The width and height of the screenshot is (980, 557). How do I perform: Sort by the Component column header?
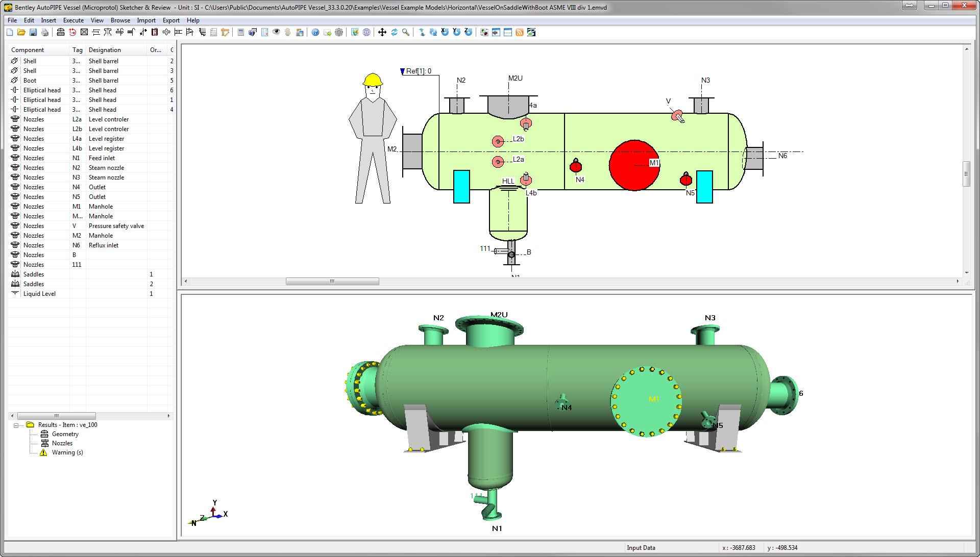click(39, 50)
